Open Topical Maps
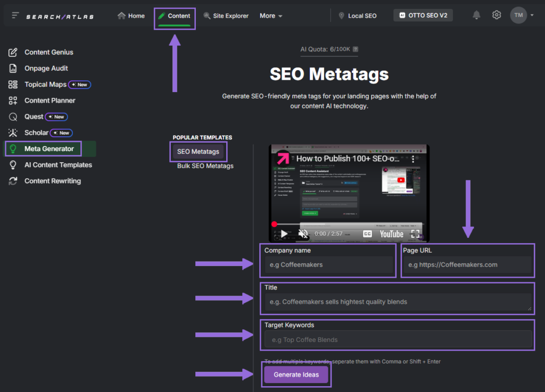Image resolution: width=545 pixels, height=392 pixels. pos(45,85)
